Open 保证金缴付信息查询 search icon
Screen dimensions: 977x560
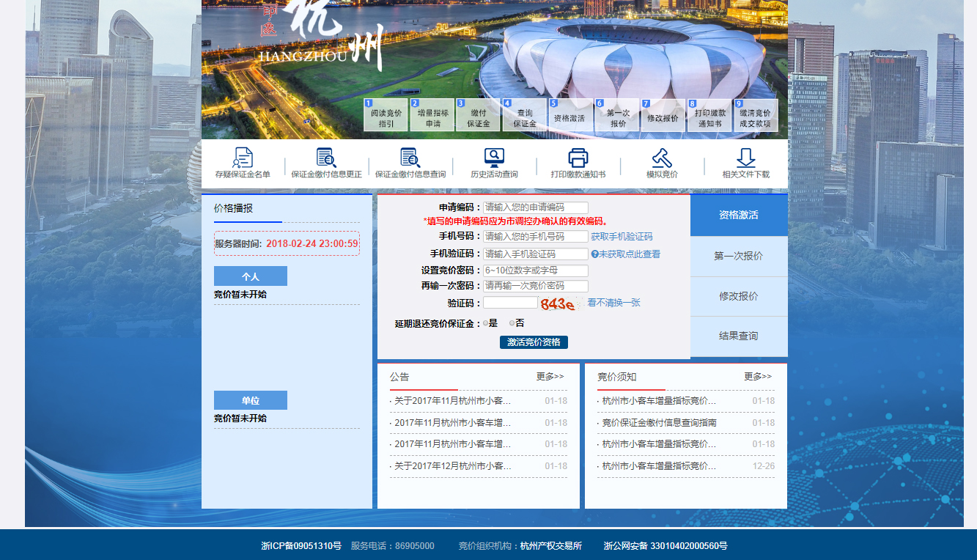(410, 158)
